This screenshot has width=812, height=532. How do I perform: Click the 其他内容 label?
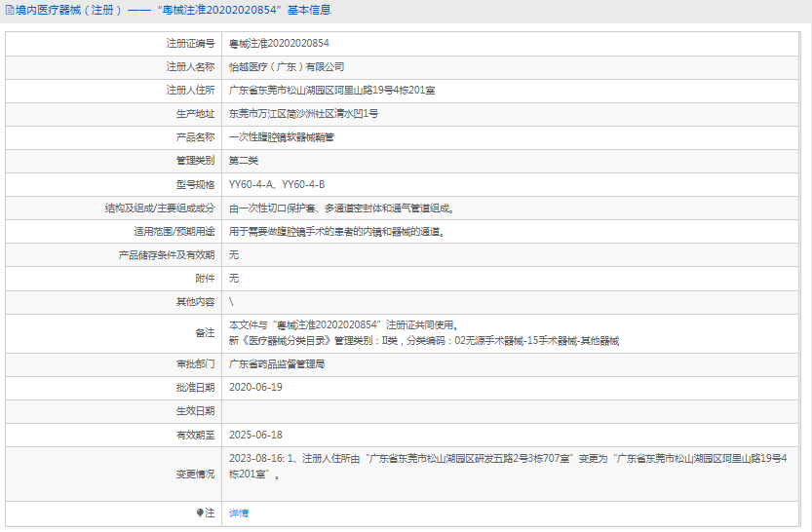click(x=195, y=302)
